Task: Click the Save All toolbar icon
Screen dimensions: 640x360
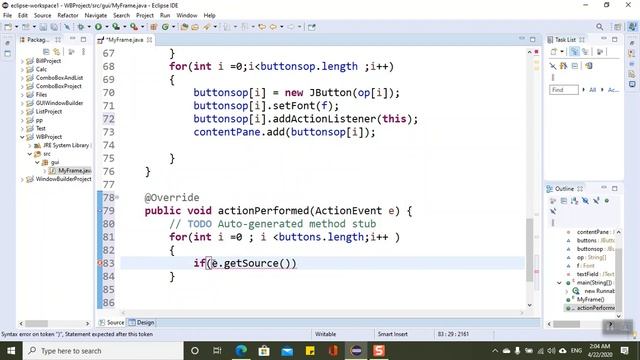Action: [x=54, y=27]
